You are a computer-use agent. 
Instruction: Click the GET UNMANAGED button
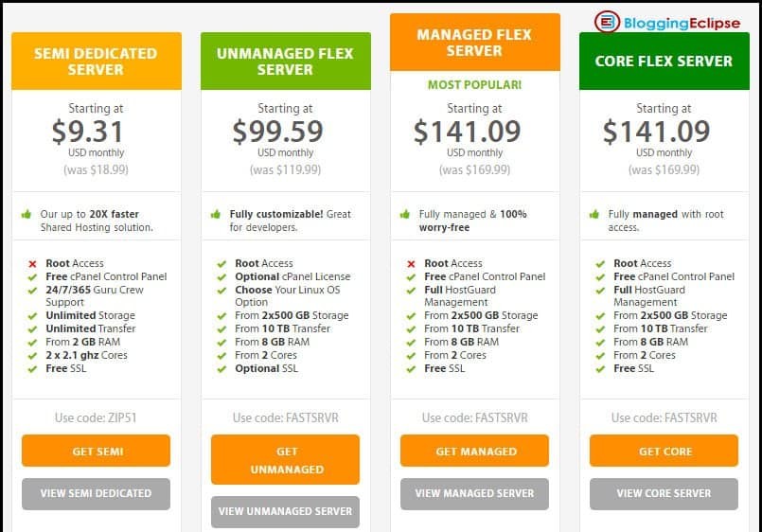click(x=285, y=460)
